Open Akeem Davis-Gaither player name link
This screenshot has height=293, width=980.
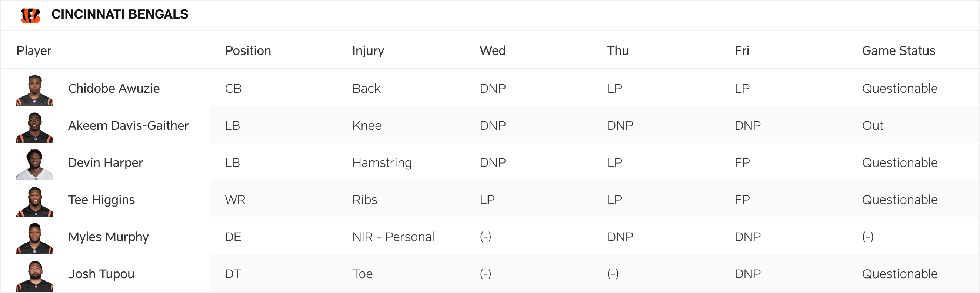[x=128, y=125]
